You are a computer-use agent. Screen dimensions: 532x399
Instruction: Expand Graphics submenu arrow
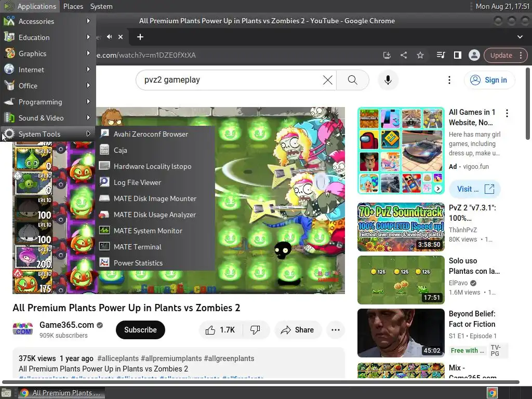tap(88, 54)
